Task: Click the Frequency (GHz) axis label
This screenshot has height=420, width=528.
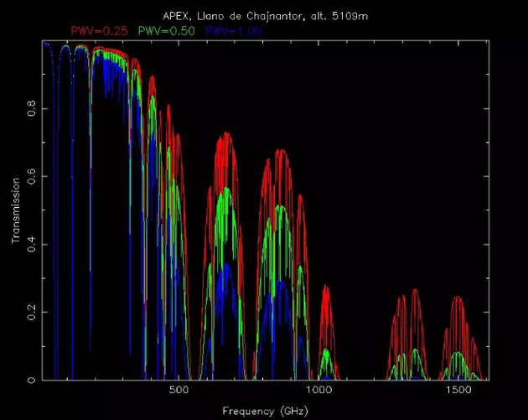Action: click(x=266, y=411)
